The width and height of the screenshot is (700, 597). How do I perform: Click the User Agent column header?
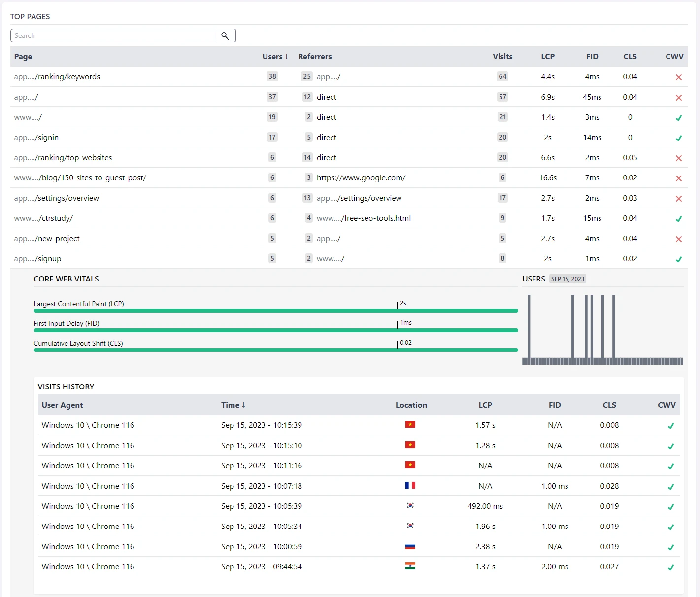tap(62, 405)
